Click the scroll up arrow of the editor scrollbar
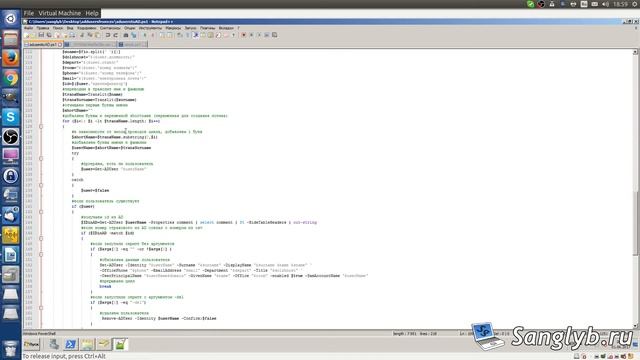Screen dimensions: 640x360 (635, 52)
